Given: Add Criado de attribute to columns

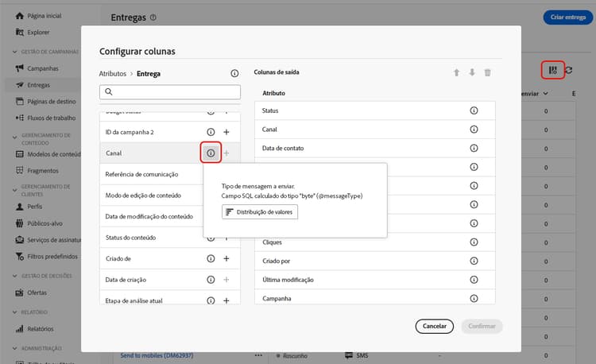Looking at the screenshot, I should click(226, 259).
